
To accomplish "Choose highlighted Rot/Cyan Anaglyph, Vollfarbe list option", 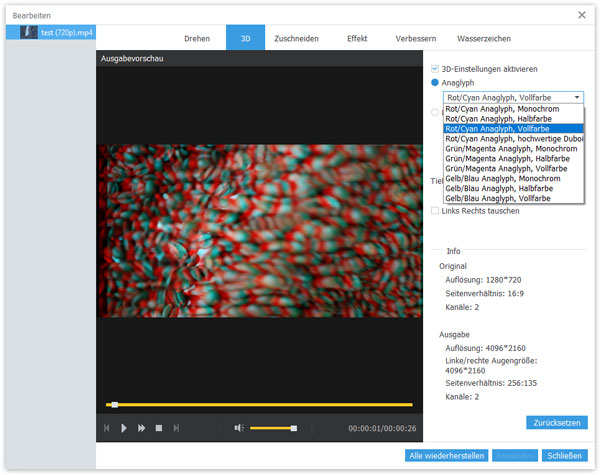I will coord(513,129).
